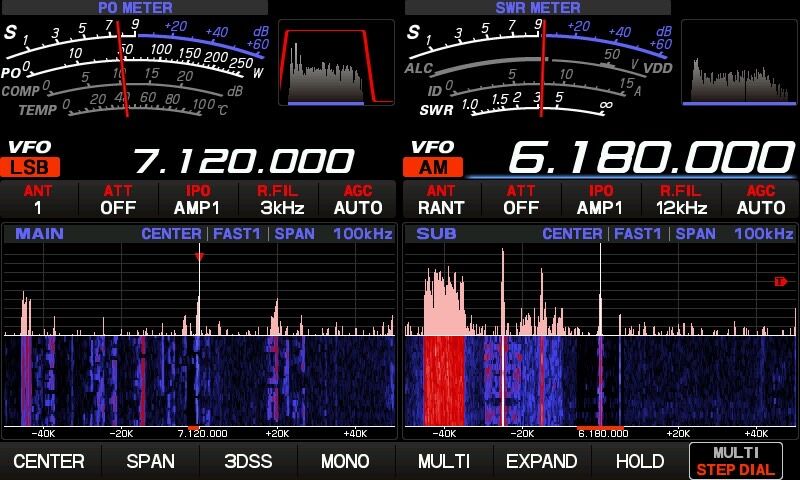This screenshot has width=800, height=480.
Task: Tap the MAIN scope label
Action: 40,234
